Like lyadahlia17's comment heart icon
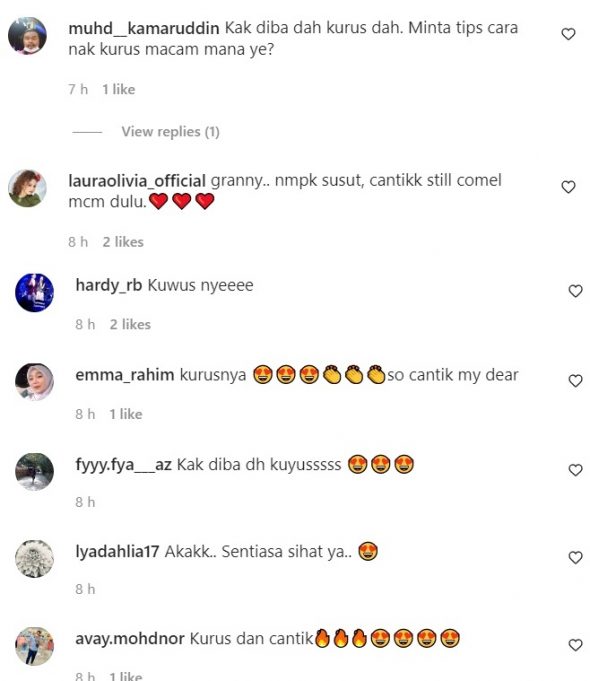 click(x=575, y=558)
